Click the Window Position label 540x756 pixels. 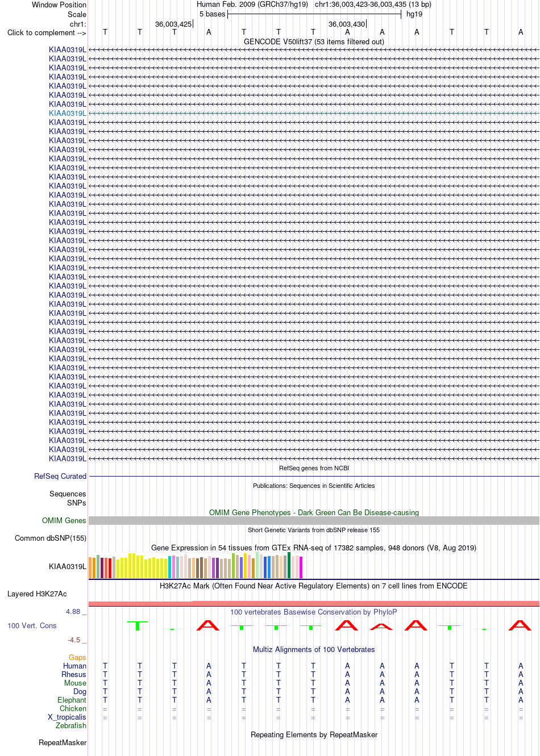(59, 5)
